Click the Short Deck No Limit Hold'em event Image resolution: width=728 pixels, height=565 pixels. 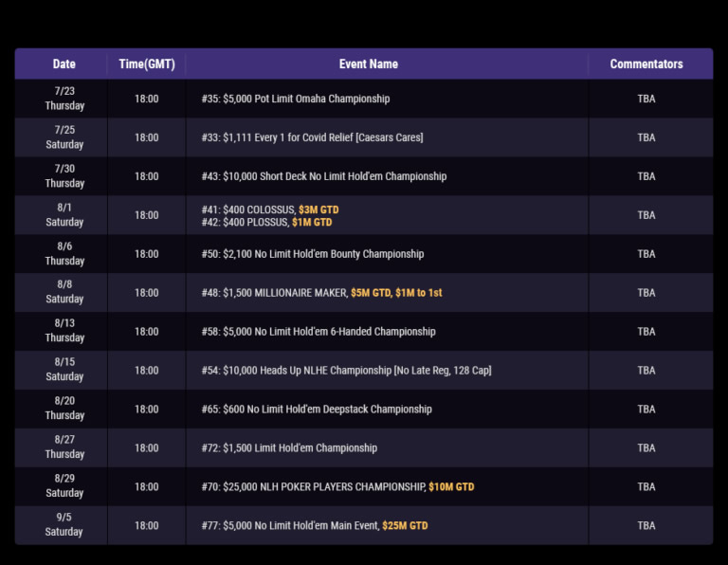click(323, 176)
